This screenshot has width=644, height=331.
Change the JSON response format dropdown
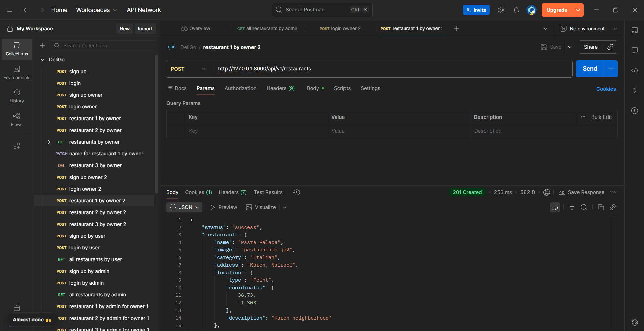point(184,207)
